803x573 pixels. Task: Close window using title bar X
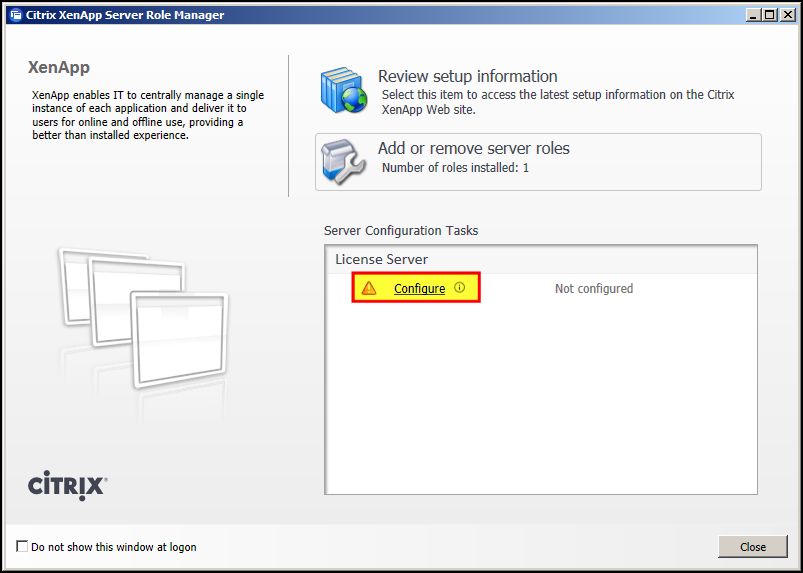[787, 15]
